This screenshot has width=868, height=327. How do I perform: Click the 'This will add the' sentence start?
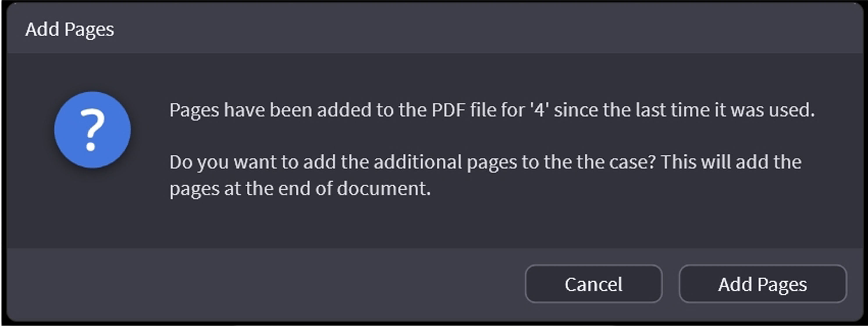click(x=731, y=162)
